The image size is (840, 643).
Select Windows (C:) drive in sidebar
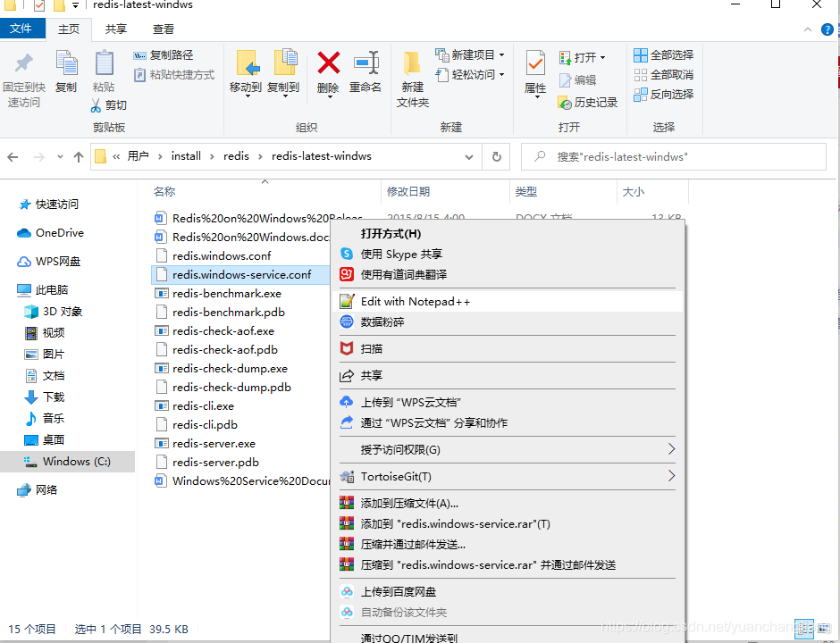point(68,461)
